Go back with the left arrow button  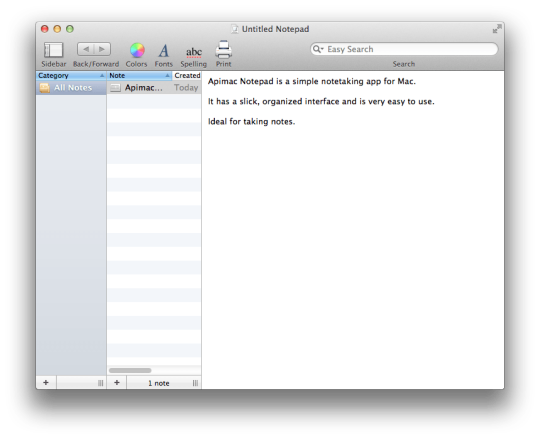click(x=86, y=49)
